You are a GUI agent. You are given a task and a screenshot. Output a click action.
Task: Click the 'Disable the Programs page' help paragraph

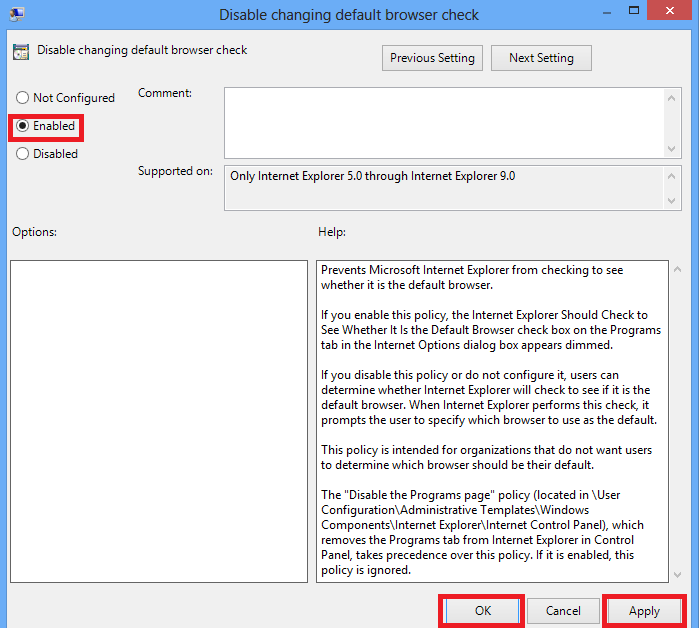pyautogui.click(x=481, y=532)
